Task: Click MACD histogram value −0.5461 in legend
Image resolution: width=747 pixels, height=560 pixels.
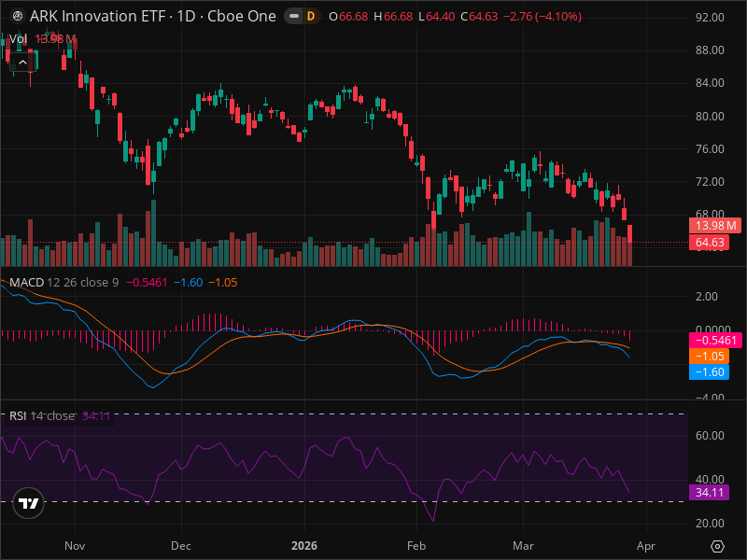Action: coord(147,283)
